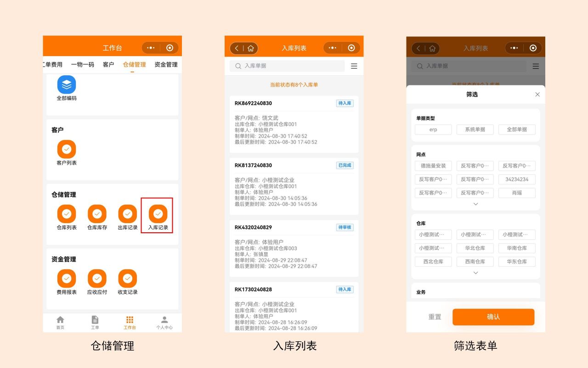Select the 西北仓库 chip
This screenshot has height=368, width=588.
point(433,261)
